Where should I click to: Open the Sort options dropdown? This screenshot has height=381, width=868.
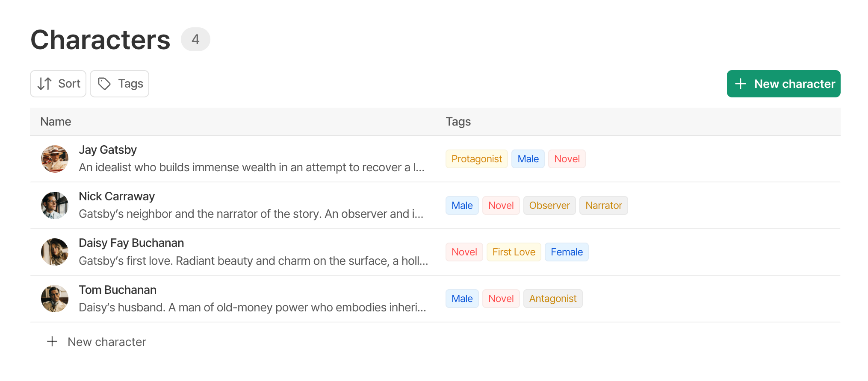click(58, 84)
